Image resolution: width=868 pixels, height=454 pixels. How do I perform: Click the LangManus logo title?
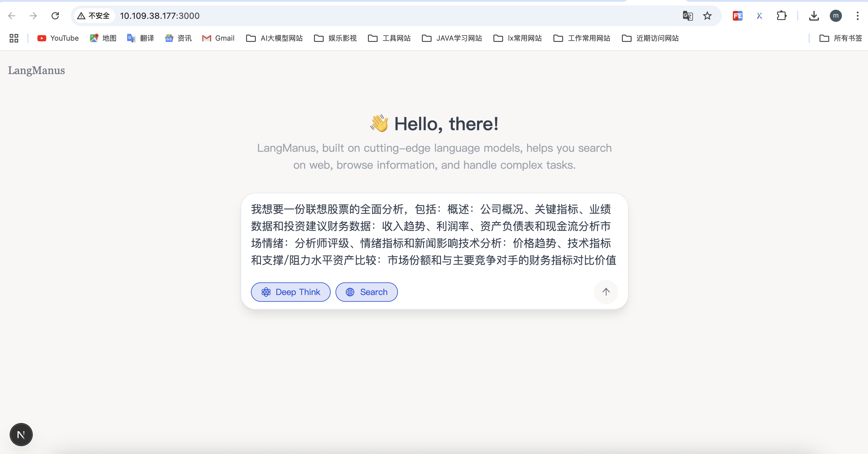tap(36, 70)
